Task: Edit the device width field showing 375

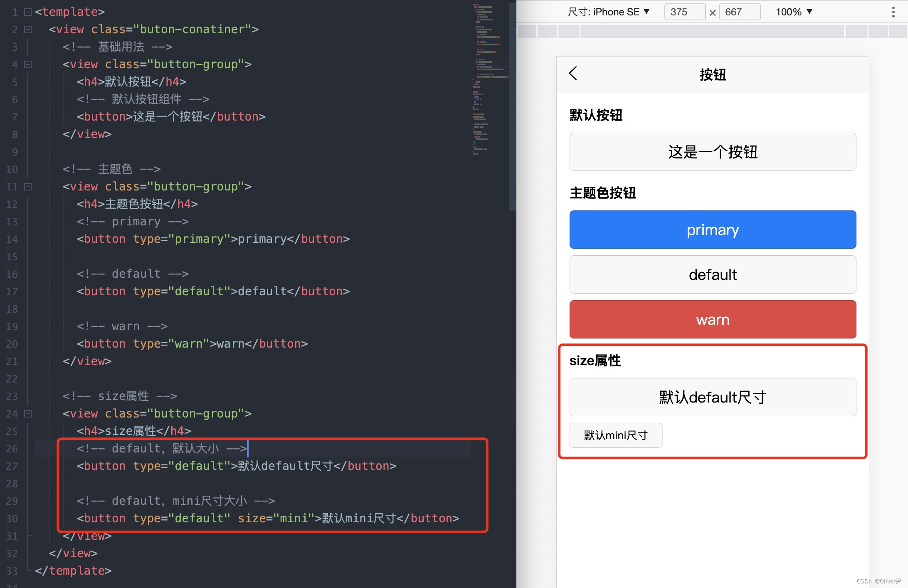Action: click(684, 12)
